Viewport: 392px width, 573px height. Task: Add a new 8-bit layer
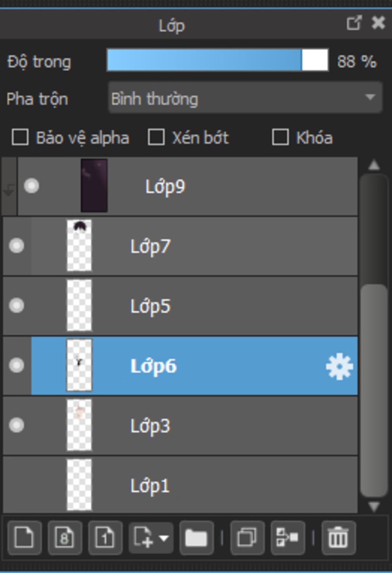(x=65, y=537)
